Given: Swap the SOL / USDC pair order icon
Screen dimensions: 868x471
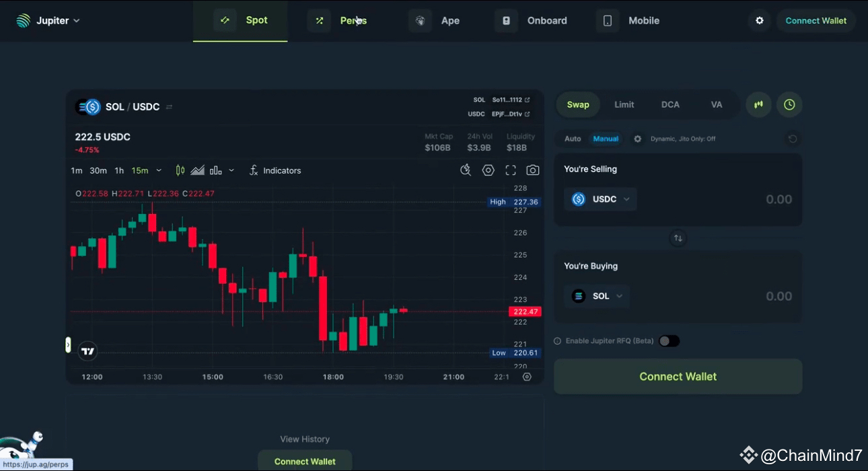Looking at the screenshot, I should coord(169,107).
